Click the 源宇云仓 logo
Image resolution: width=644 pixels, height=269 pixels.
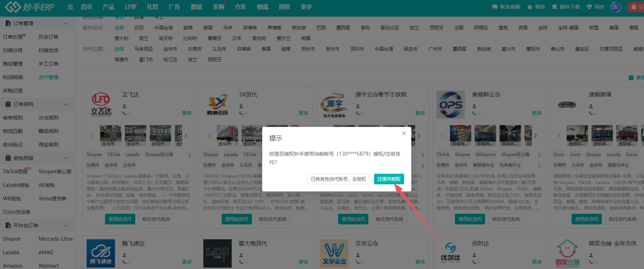pyautogui.click(x=334, y=105)
